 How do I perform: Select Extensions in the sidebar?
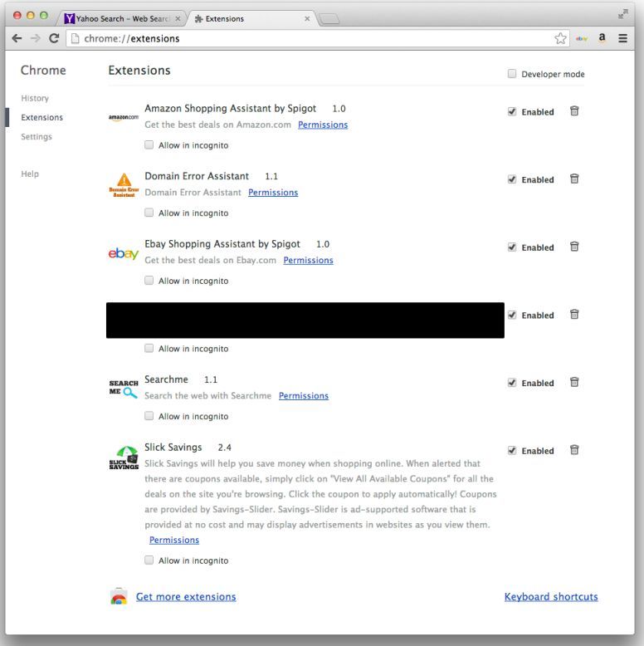[x=42, y=117]
